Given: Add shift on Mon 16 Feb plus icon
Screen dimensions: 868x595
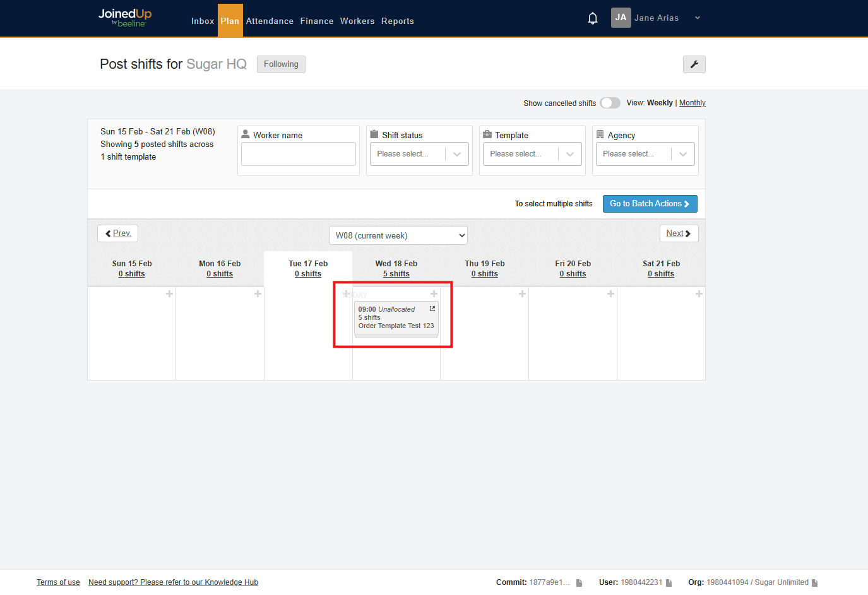Looking at the screenshot, I should point(258,294).
